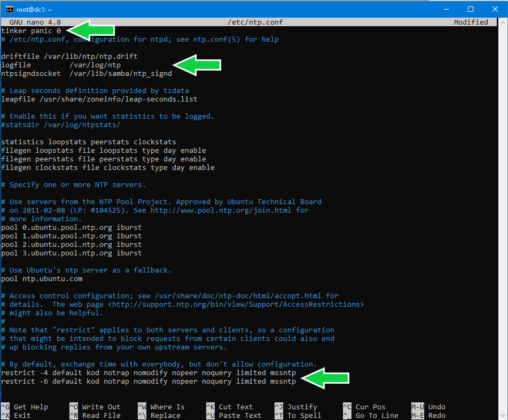Click the pool.ntp.org join.html URL
This screenshot has width=508, height=420.
221,211
